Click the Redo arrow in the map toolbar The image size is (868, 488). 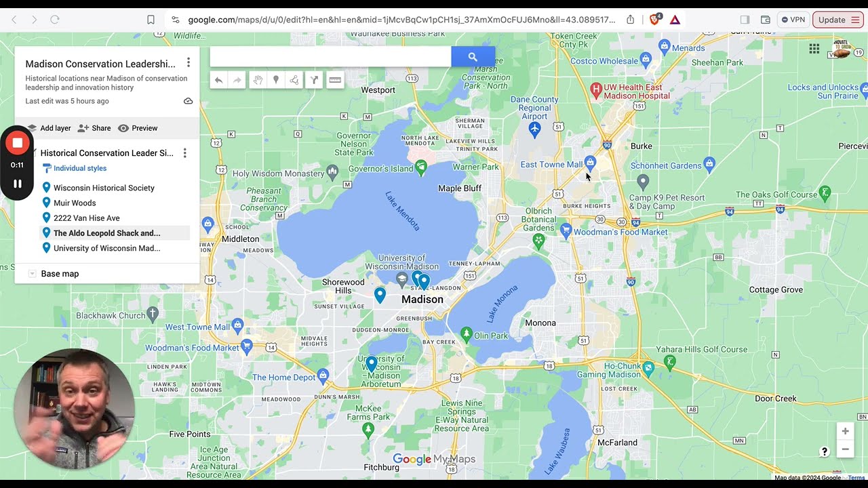pyautogui.click(x=237, y=80)
